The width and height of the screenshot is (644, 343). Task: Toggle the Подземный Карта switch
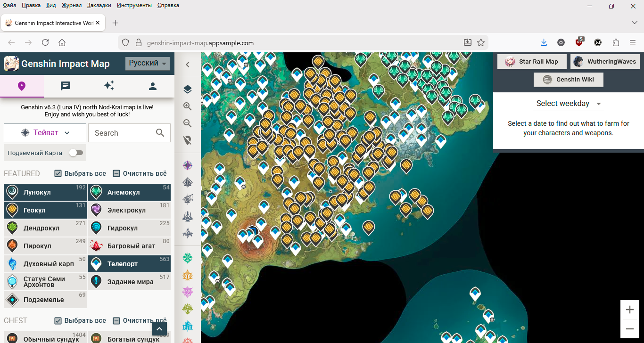pyautogui.click(x=76, y=153)
